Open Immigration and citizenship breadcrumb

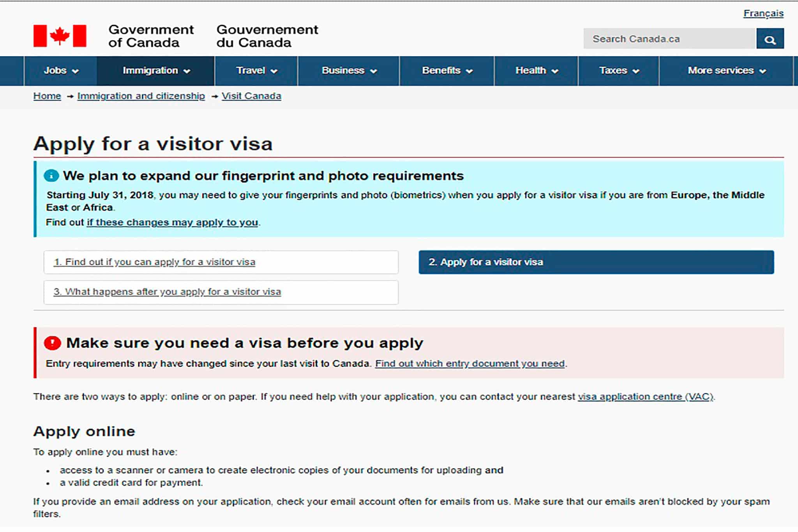141,96
